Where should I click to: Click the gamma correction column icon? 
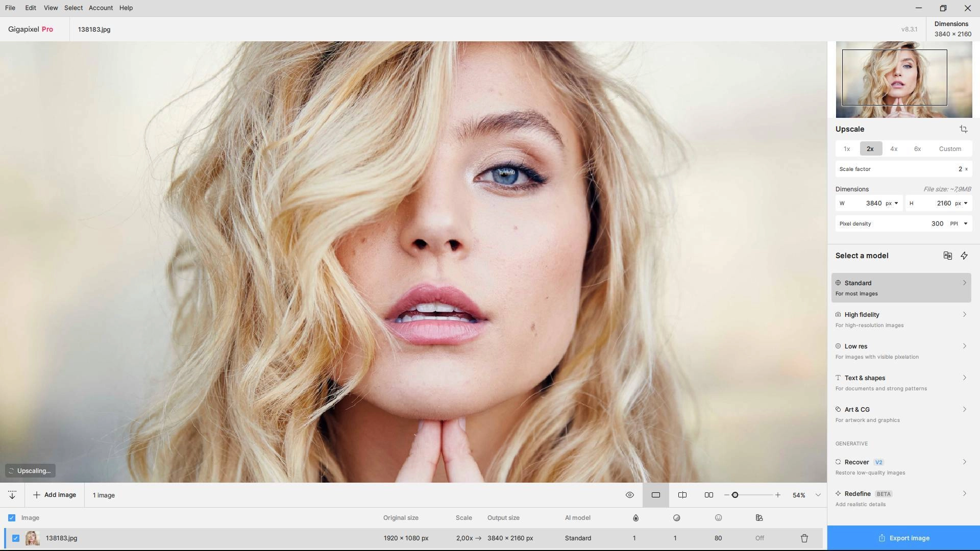[x=759, y=518]
